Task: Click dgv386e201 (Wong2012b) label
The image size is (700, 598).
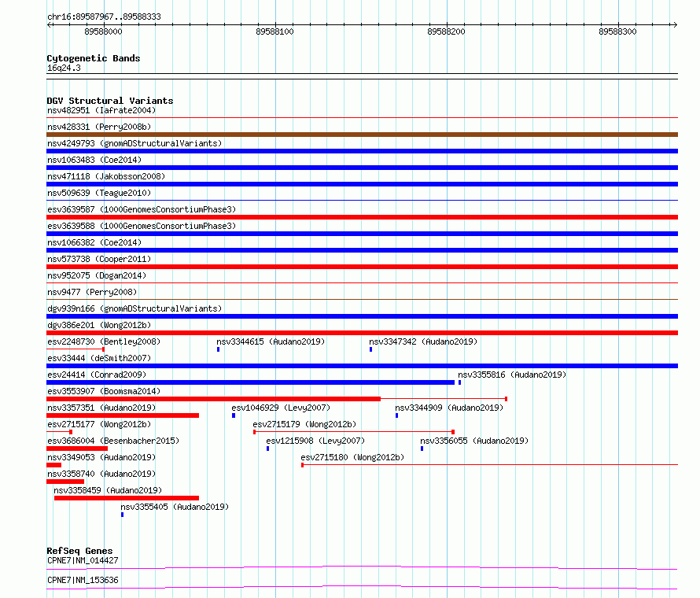Action: click(x=99, y=325)
